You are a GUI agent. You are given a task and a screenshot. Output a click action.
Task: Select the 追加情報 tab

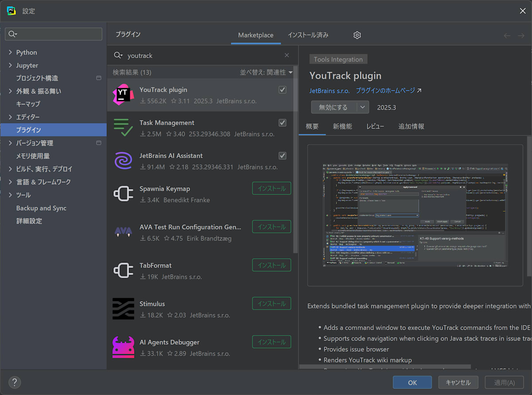coord(411,126)
